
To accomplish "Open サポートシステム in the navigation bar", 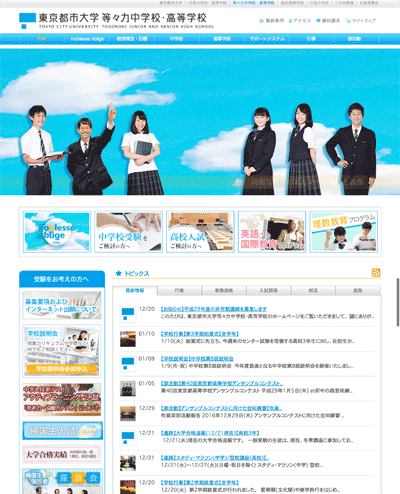I will [x=267, y=39].
